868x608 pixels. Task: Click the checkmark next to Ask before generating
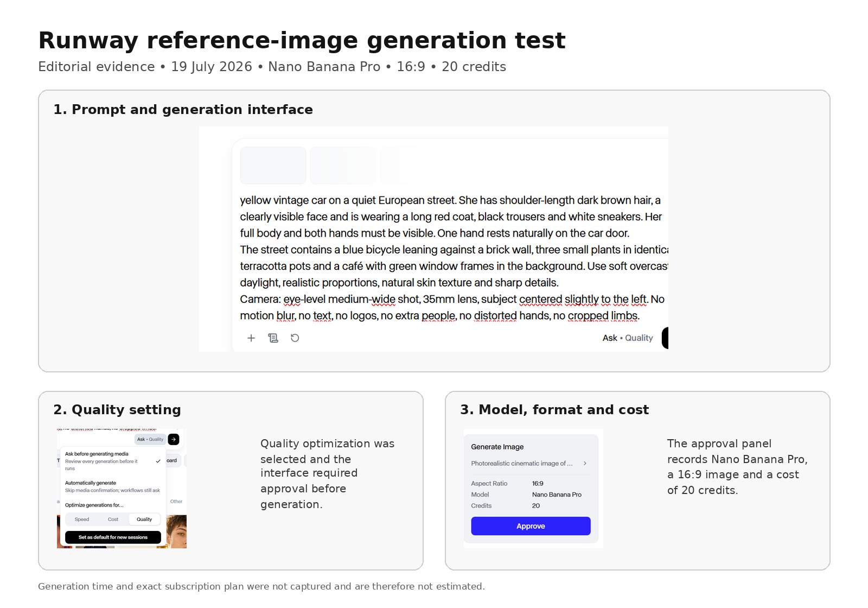[158, 461]
